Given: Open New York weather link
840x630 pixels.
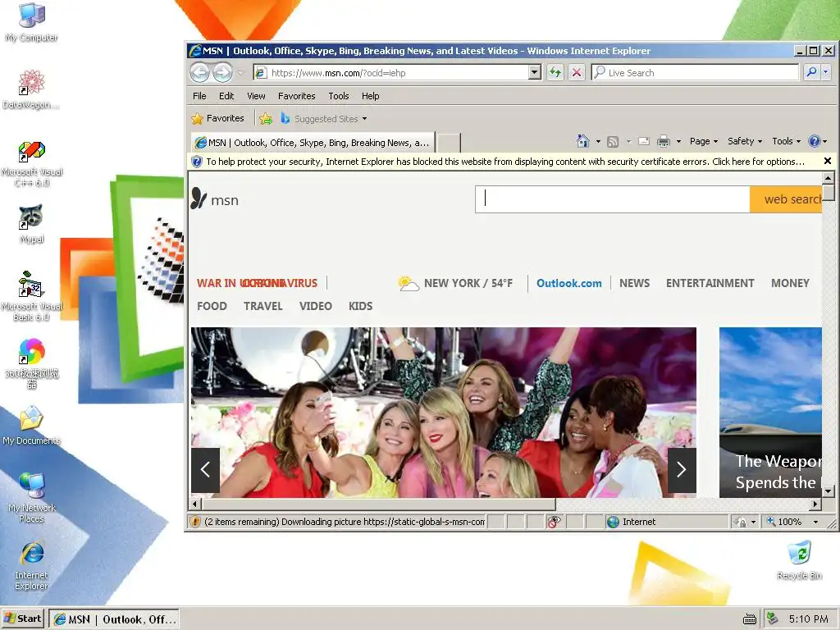Looking at the screenshot, I should click(x=455, y=283).
